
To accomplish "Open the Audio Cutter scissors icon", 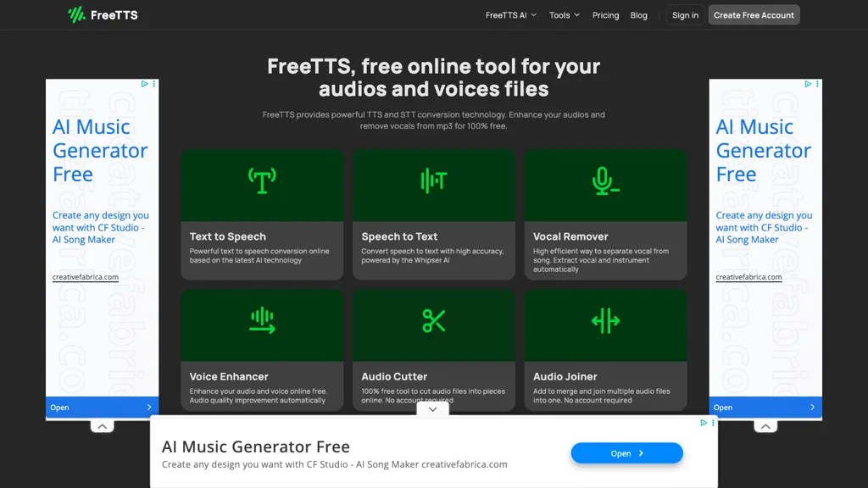I will click(434, 321).
